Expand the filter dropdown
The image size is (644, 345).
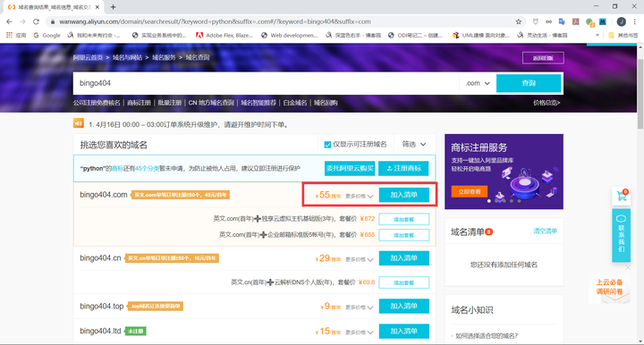[413, 145]
